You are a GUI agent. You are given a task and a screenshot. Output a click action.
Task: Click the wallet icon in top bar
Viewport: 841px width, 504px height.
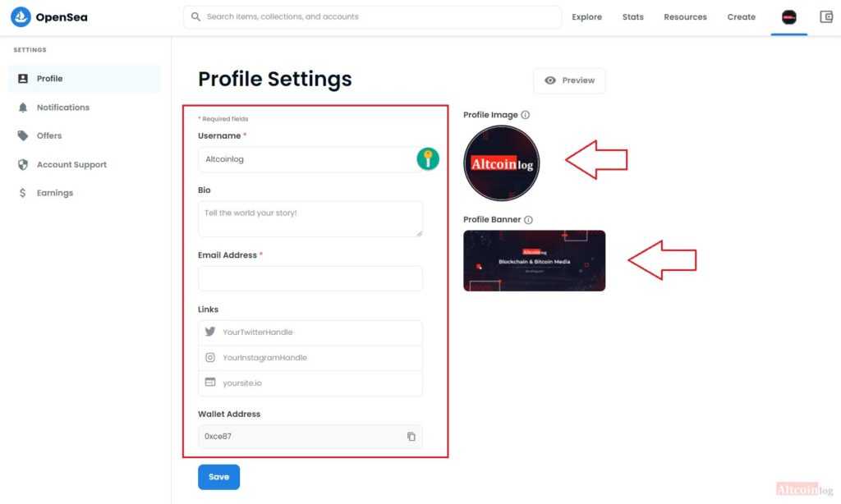[826, 16]
